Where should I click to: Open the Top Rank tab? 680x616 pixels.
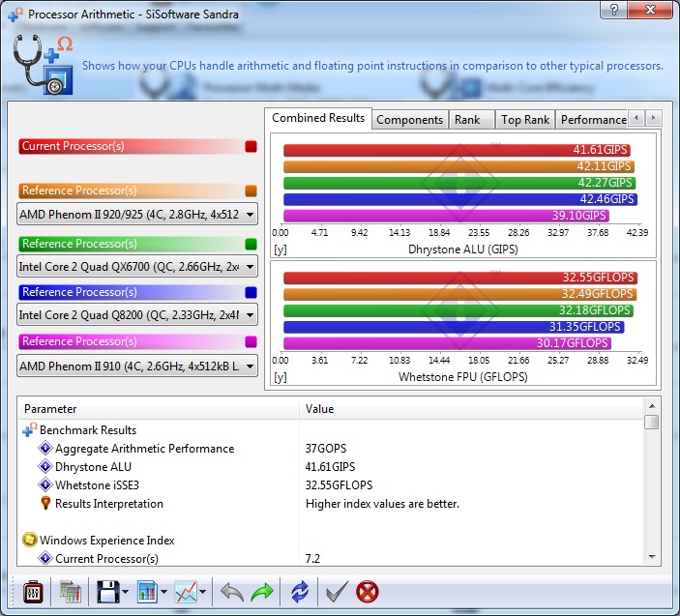[x=524, y=120]
